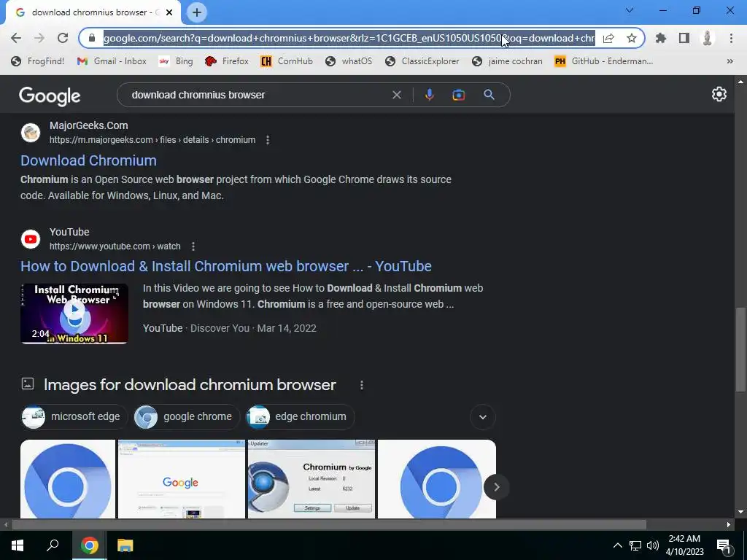Reload the current page
This screenshot has width=747, height=560.
(x=63, y=38)
